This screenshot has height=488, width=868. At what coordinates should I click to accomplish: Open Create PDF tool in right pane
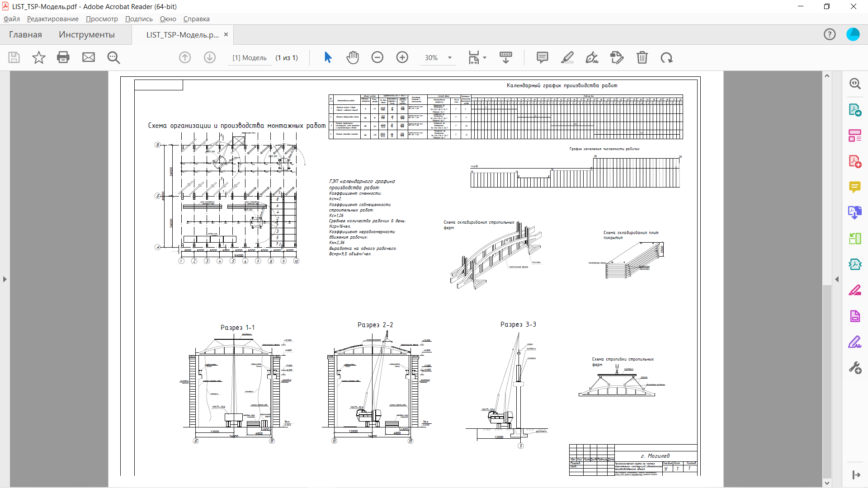(x=855, y=161)
